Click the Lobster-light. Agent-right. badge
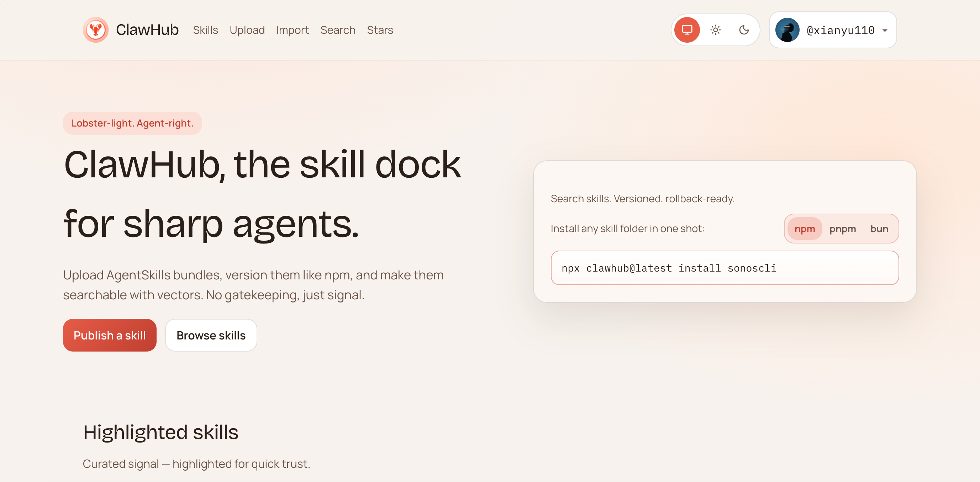Image resolution: width=980 pixels, height=482 pixels. pos(132,123)
